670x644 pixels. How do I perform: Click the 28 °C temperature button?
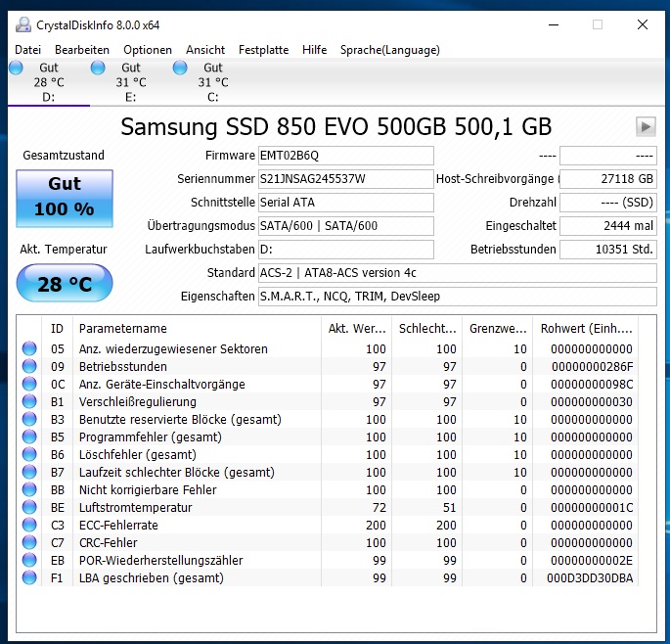65,283
